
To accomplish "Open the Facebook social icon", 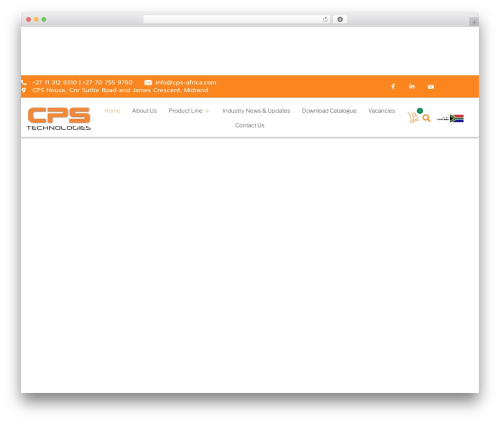I will tap(393, 86).
